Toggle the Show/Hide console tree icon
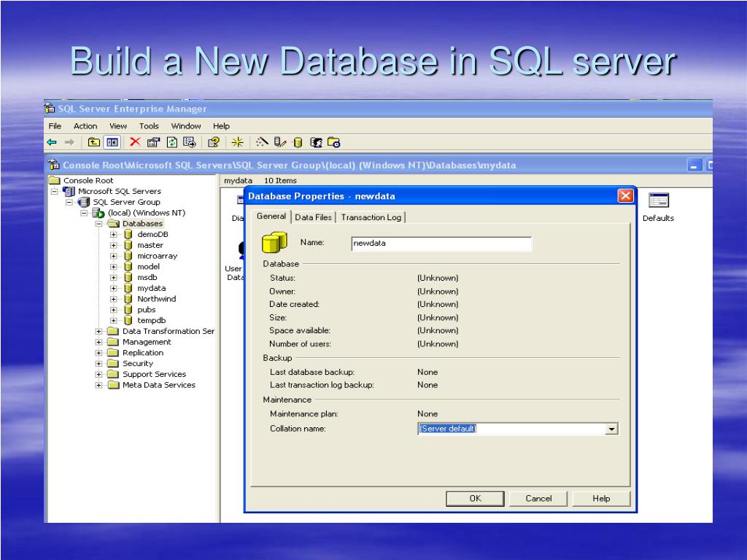Screen dimensions: 747x560 (112, 142)
